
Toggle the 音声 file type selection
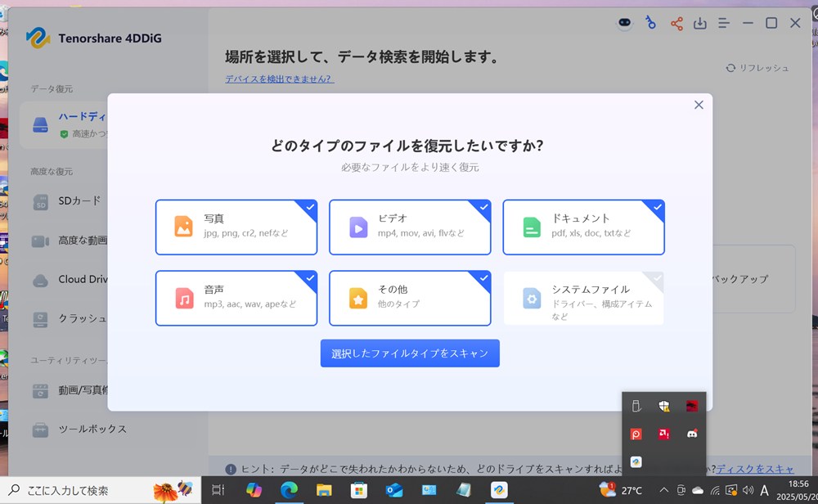tap(236, 298)
